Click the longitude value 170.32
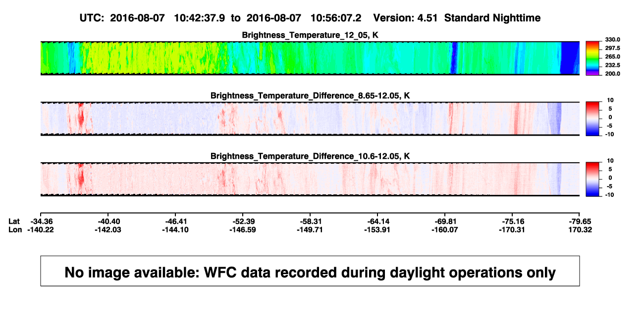 pos(580,230)
